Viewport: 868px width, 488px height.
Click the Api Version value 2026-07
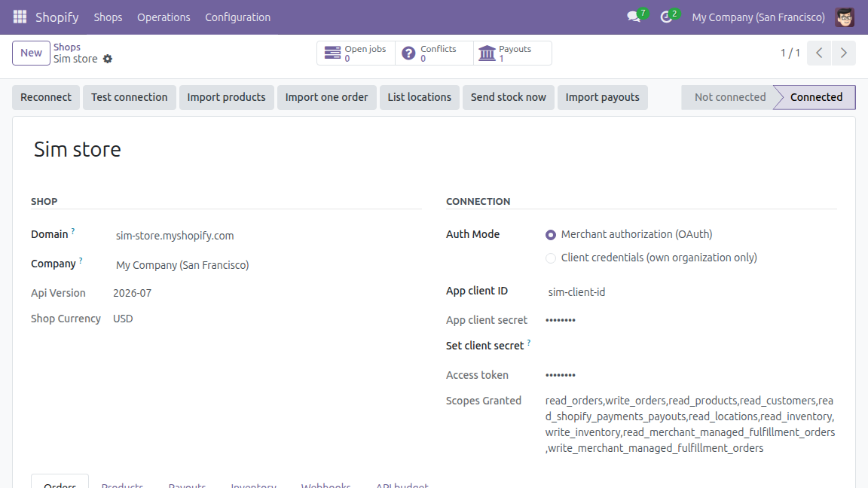[x=133, y=293]
